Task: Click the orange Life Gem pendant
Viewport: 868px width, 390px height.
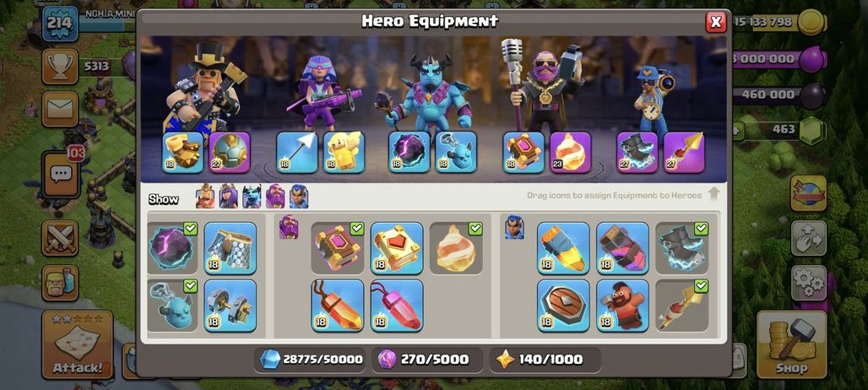Action: click(x=337, y=306)
